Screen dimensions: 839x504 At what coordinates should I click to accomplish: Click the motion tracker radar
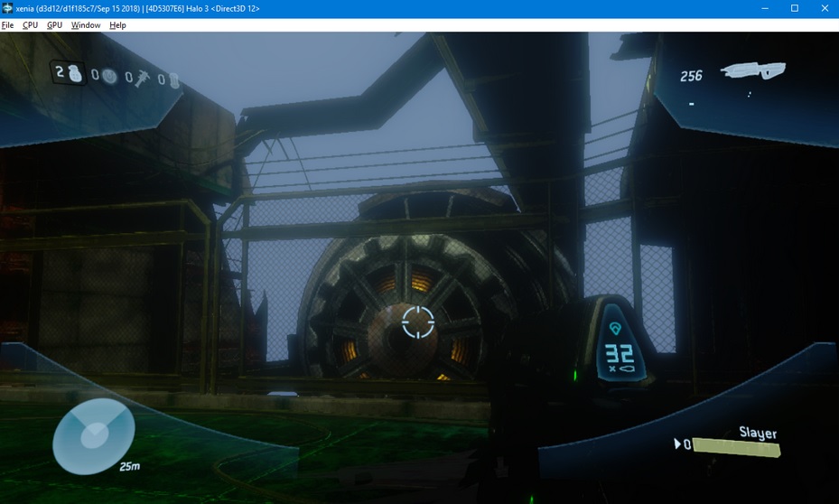tap(94, 436)
